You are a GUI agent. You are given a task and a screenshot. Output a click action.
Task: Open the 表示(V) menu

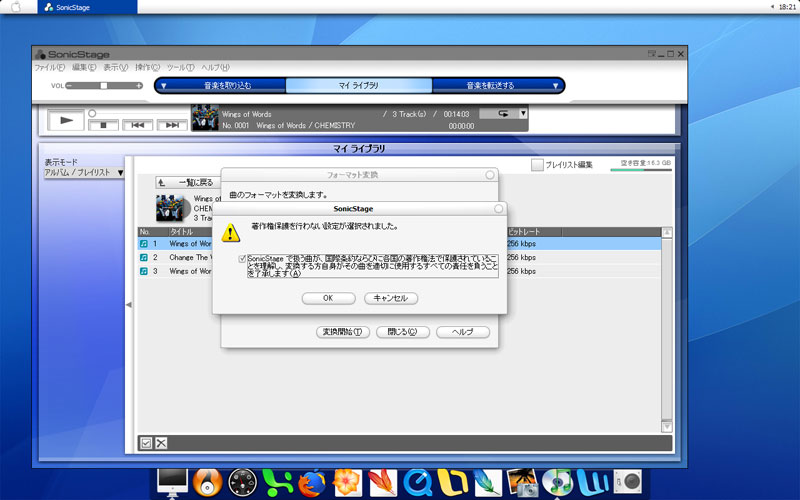coord(116,67)
